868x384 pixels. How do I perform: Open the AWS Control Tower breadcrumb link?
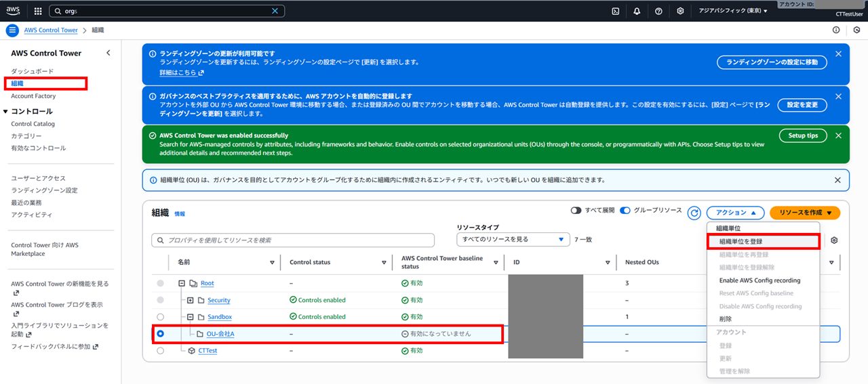point(51,30)
